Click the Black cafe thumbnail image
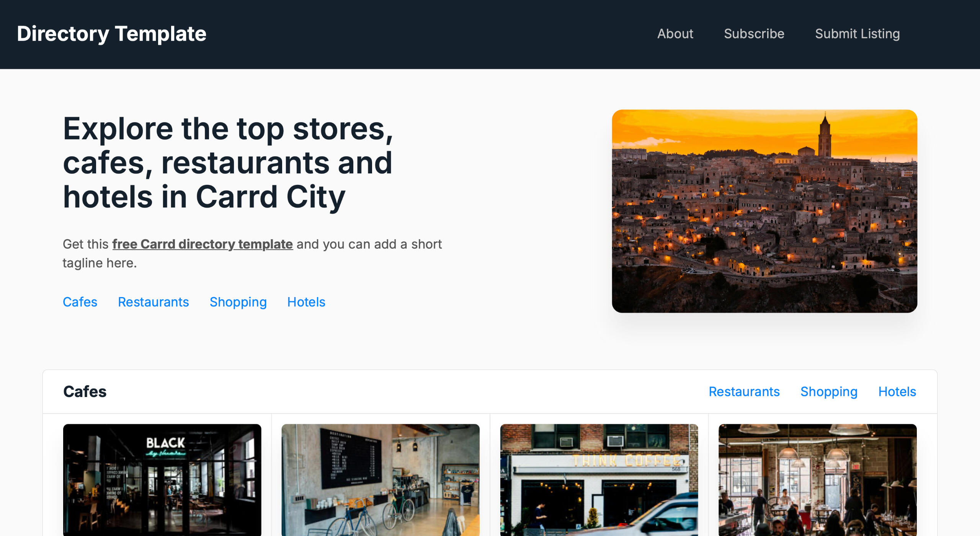 [162, 480]
